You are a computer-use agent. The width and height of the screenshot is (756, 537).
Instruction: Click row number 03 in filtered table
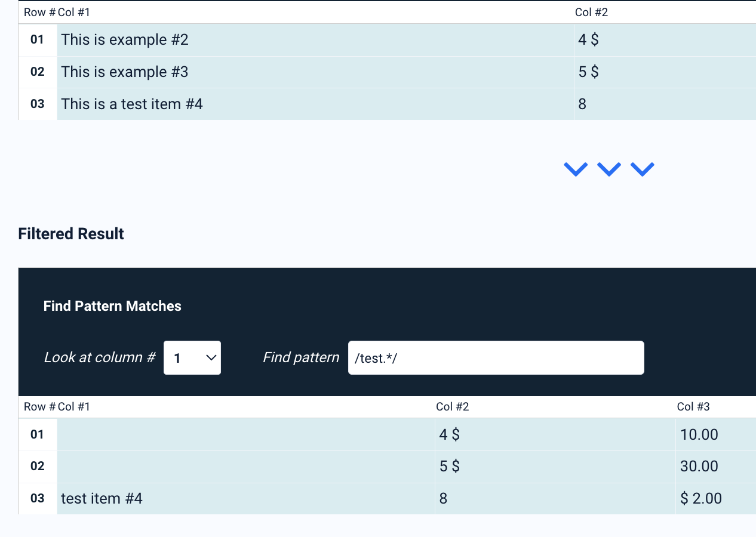coord(38,499)
